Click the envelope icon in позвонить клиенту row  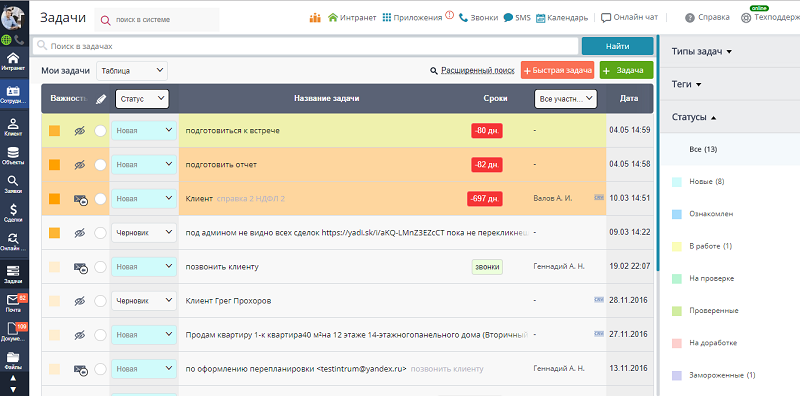click(x=80, y=267)
